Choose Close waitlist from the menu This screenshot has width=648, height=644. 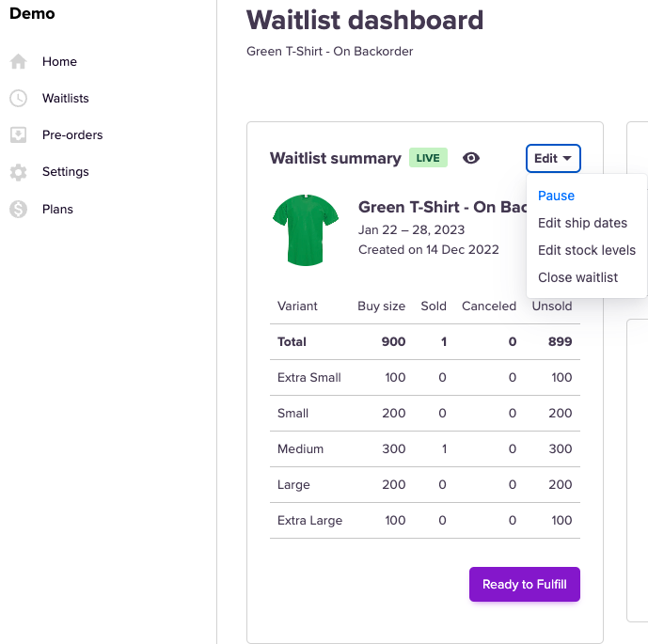pos(577,277)
